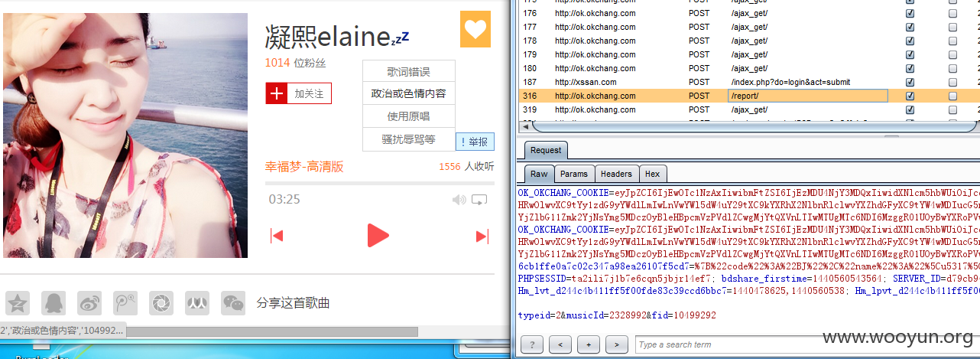Tick the empty checkbox in row 187
980x359 pixels.
click(x=952, y=83)
